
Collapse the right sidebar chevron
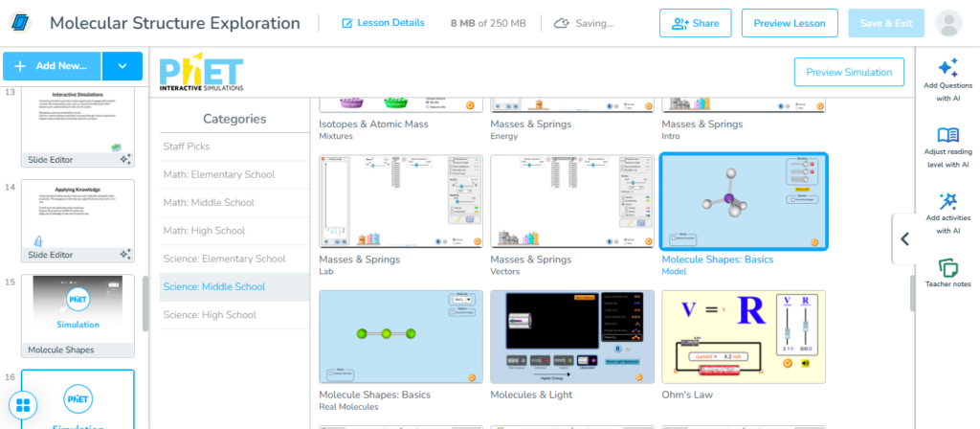tap(904, 238)
